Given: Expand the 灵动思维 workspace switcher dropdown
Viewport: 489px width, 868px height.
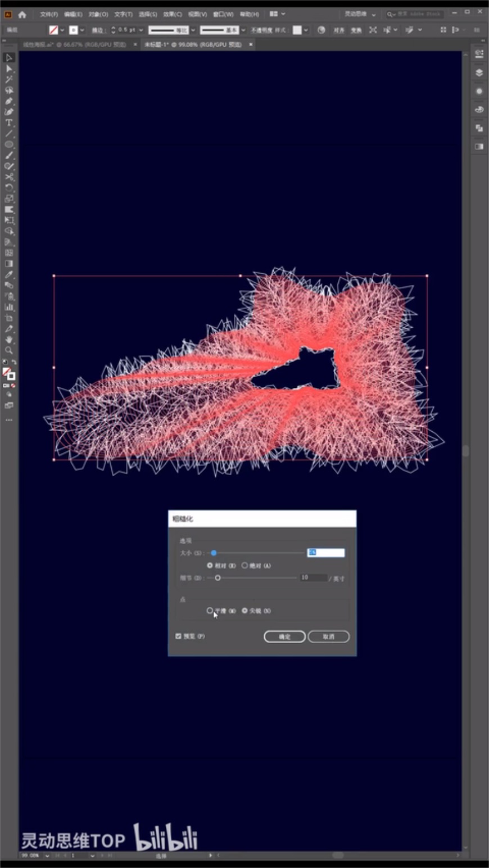Looking at the screenshot, I should coord(373,14).
